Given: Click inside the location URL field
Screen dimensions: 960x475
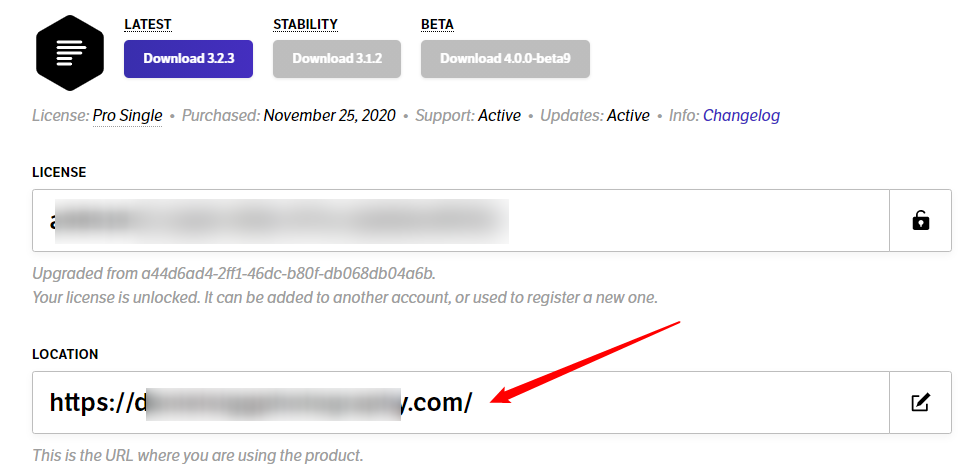Looking at the screenshot, I should point(460,402).
